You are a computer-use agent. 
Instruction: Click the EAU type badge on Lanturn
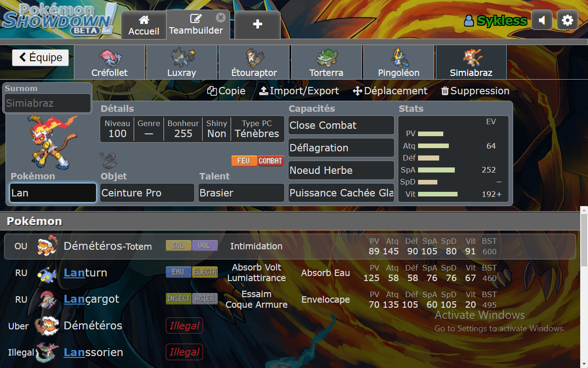click(x=179, y=272)
